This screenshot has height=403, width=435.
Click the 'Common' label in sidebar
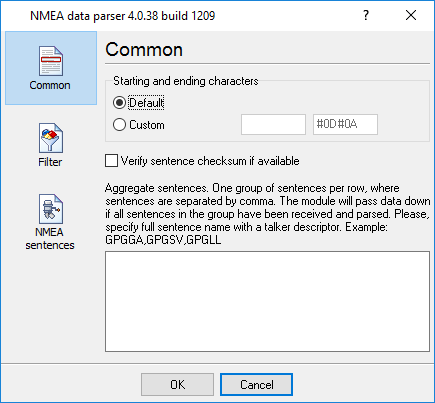pos(50,85)
